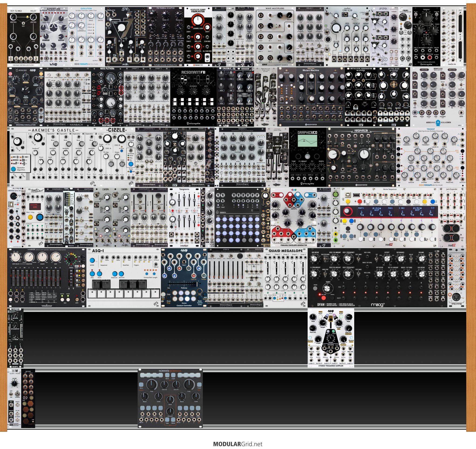Click the meloDICER NOTE VALUE knob
Image resolution: width=476 pixels, height=449 pixels.
pos(16,257)
